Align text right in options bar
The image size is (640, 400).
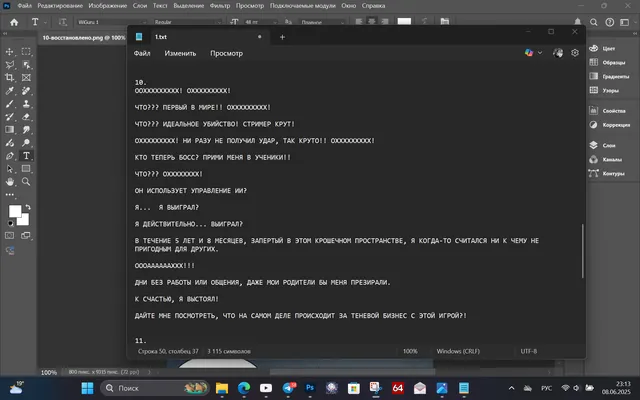[384, 22]
